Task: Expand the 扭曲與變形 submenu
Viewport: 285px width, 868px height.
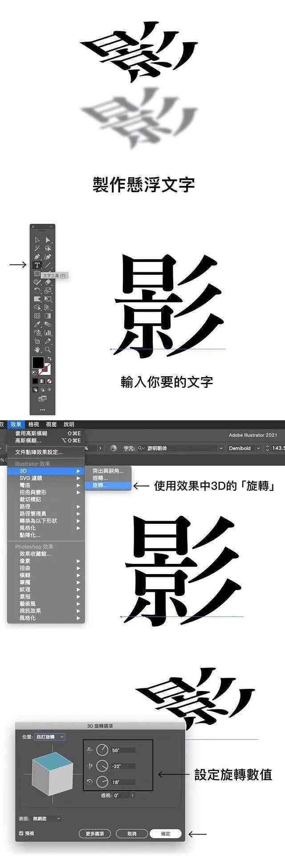Action: point(46,492)
